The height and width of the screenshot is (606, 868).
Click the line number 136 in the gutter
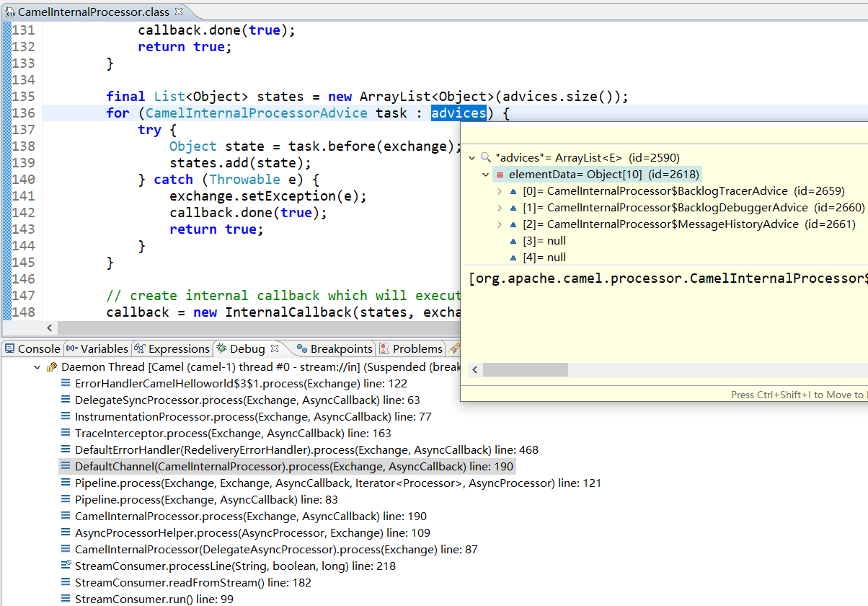click(x=23, y=113)
